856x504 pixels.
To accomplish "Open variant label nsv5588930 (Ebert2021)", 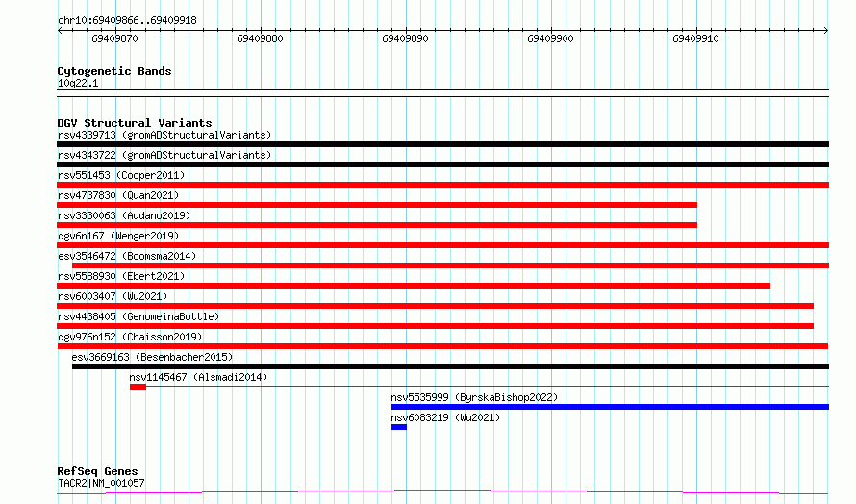I will (x=121, y=276).
